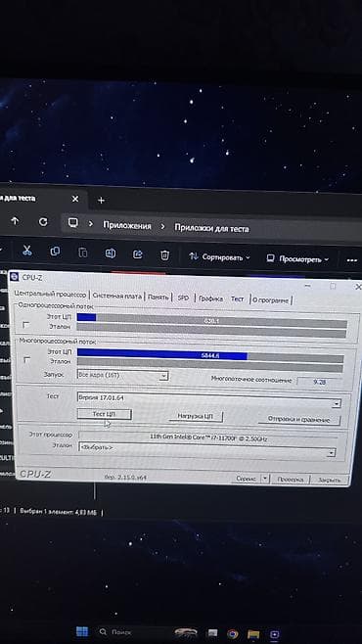Open the arrow next to Сервис button
The width and height of the screenshot is (362, 644).
pos(265,479)
